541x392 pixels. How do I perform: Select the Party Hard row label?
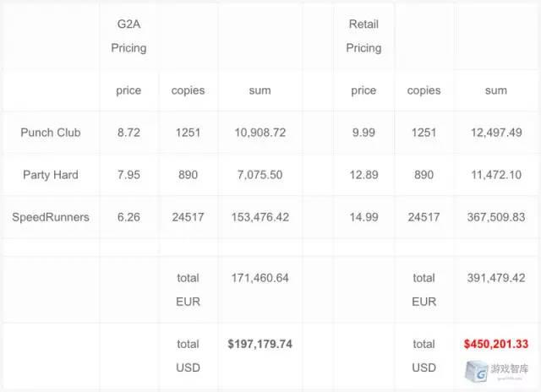pos(51,175)
